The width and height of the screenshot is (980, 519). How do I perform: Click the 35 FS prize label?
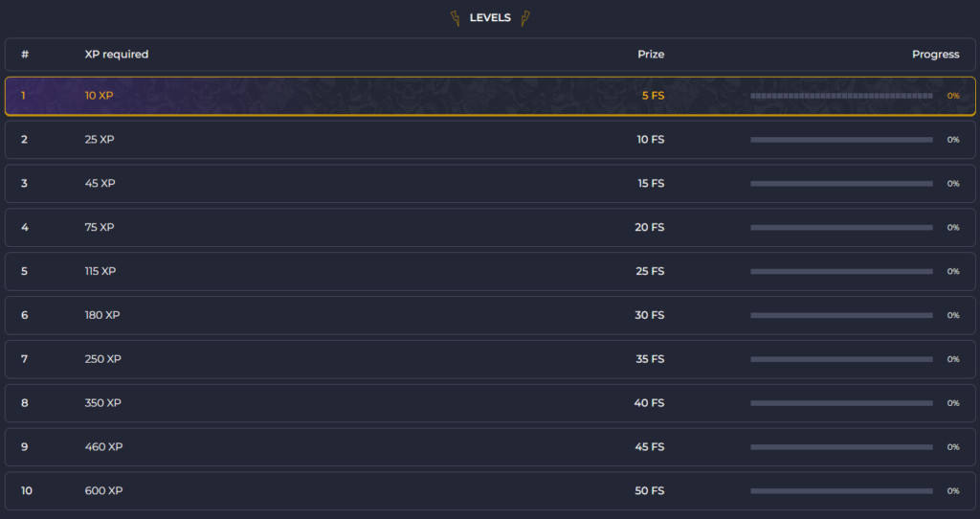[x=650, y=360]
